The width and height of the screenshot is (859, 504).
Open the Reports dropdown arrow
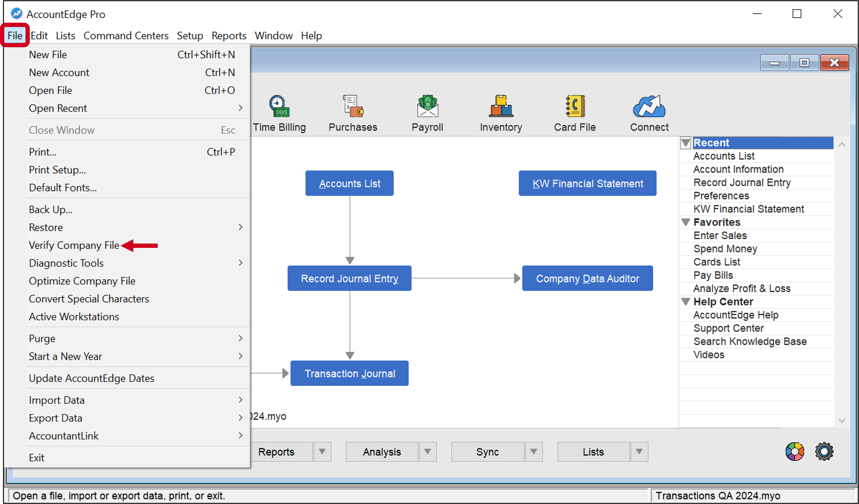pos(322,452)
